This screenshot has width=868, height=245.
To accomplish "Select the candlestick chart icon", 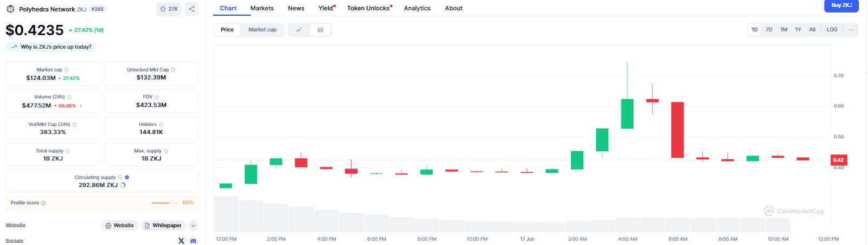I will pos(320,30).
